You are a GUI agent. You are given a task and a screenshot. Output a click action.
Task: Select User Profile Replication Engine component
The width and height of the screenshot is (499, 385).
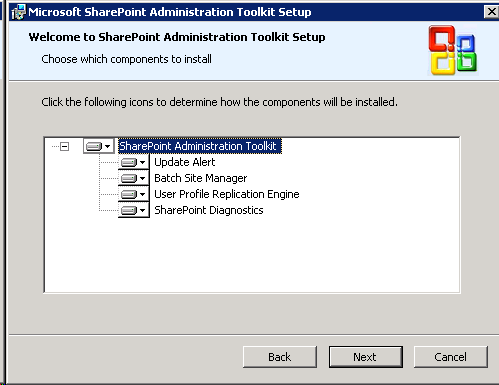pyautogui.click(x=227, y=194)
